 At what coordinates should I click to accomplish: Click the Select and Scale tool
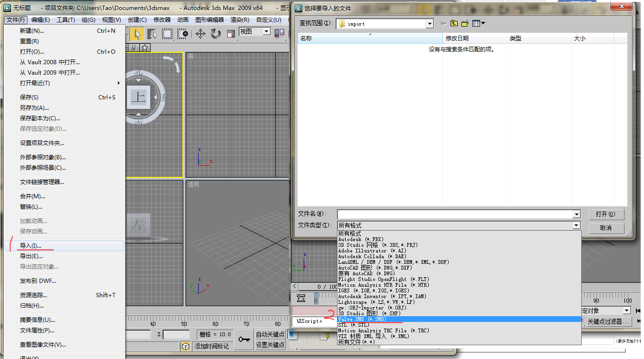pos(231,33)
